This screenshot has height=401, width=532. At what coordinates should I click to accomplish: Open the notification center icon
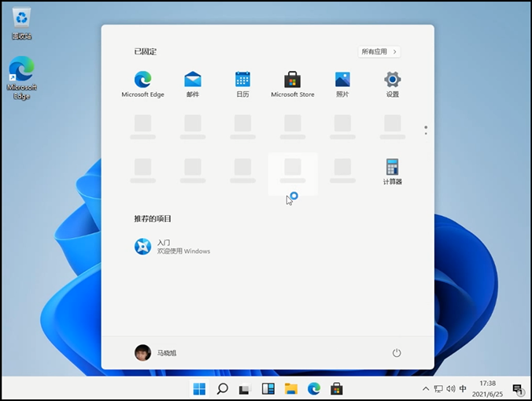518,389
